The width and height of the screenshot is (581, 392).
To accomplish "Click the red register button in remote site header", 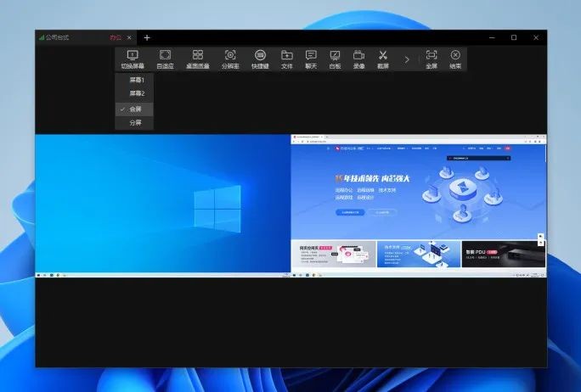I will coord(508,148).
